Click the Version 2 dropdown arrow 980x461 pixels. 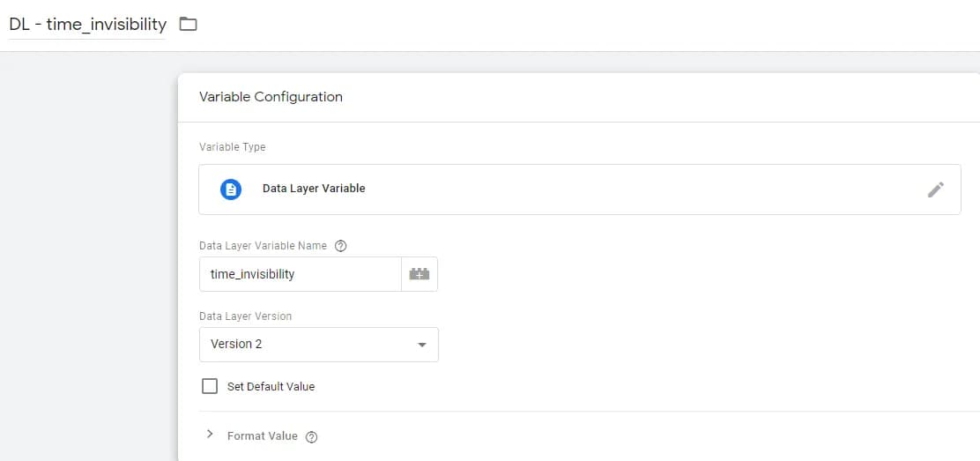coord(422,345)
